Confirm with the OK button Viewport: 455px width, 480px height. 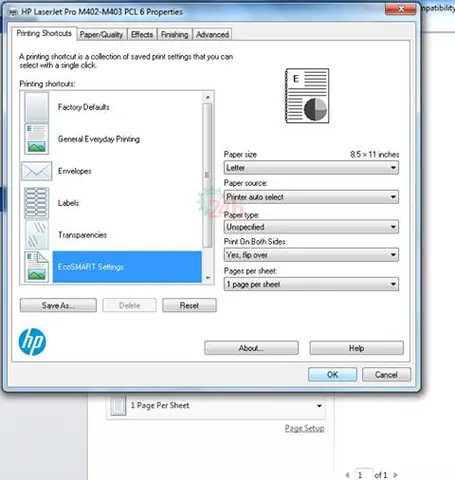(332, 375)
